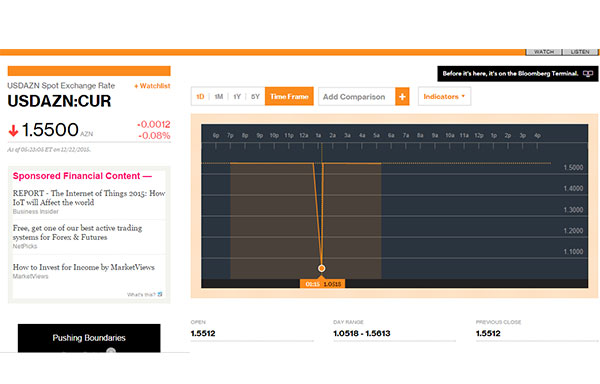This screenshot has height=384, width=600.
Task: Click the 12a time axis label
Action: click(x=304, y=135)
